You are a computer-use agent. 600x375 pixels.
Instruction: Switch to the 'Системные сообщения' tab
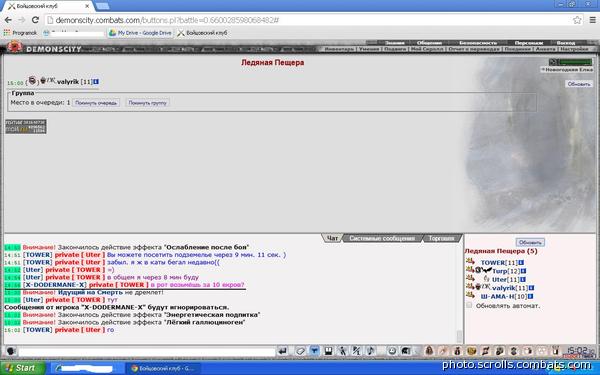382,238
